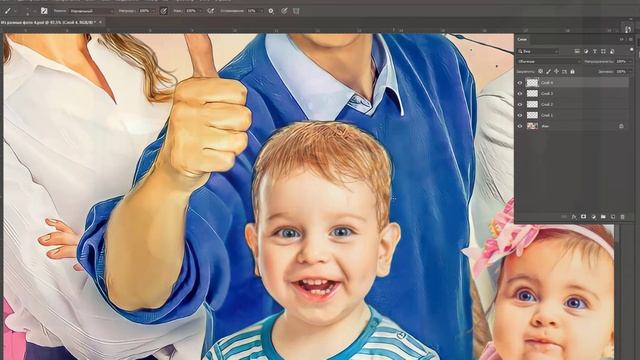The width and height of the screenshot is (640, 360).
Task: Filter layers by smart objects icon
Action: 612,51
